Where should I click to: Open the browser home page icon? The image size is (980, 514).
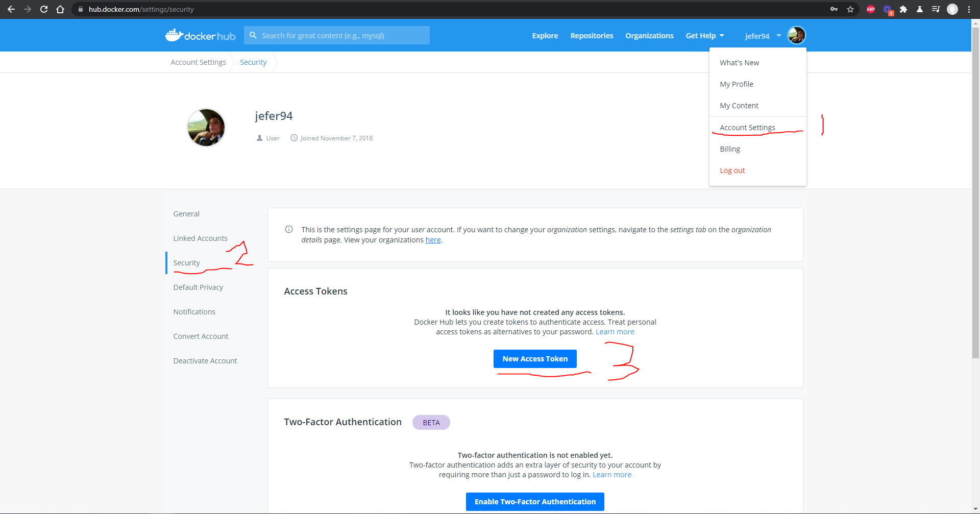coord(60,9)
